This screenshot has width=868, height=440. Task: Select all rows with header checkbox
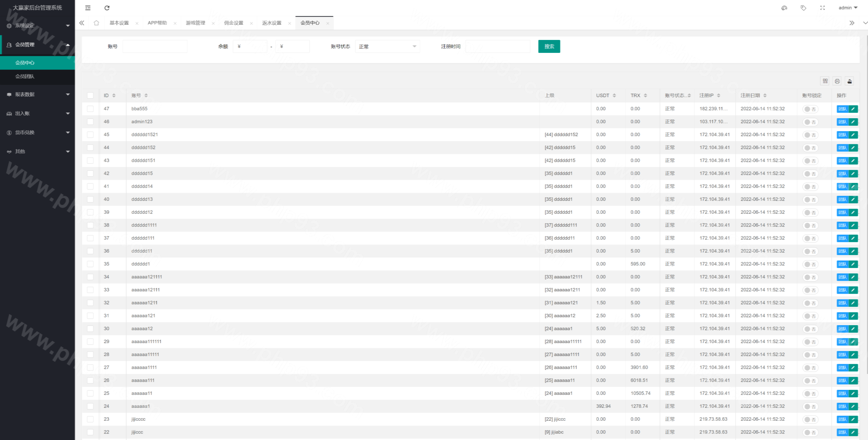[90, 96]
